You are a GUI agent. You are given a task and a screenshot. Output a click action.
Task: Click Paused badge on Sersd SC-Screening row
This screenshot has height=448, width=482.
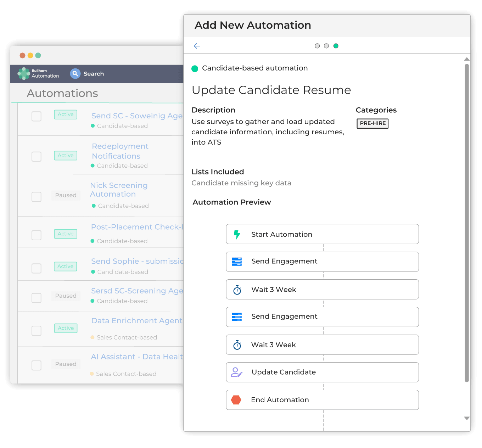(x=66, y=296)
